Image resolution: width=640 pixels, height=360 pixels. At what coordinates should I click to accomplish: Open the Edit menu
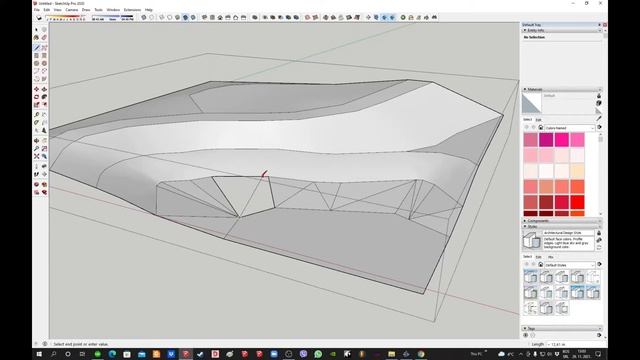[x=47, y=10]
